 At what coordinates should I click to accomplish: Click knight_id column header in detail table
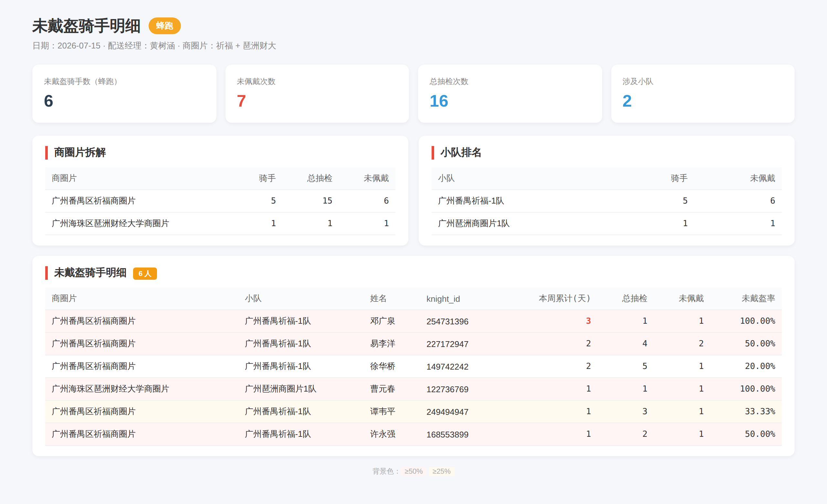(x=443, y=299)
